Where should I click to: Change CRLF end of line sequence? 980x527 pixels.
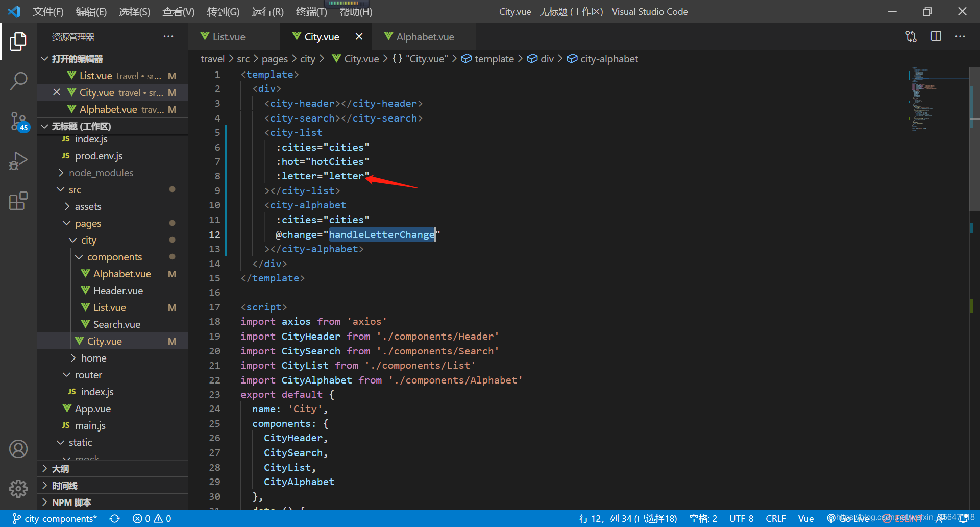coord(775,518)
